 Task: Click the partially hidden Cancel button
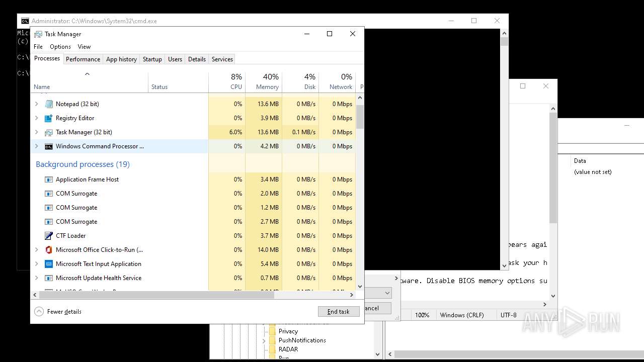377,308
